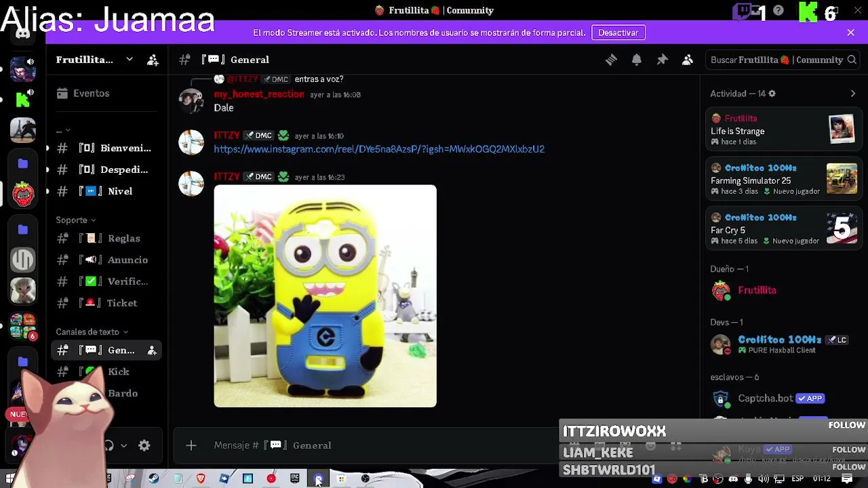Select the Verific... channel

point(106,281)
